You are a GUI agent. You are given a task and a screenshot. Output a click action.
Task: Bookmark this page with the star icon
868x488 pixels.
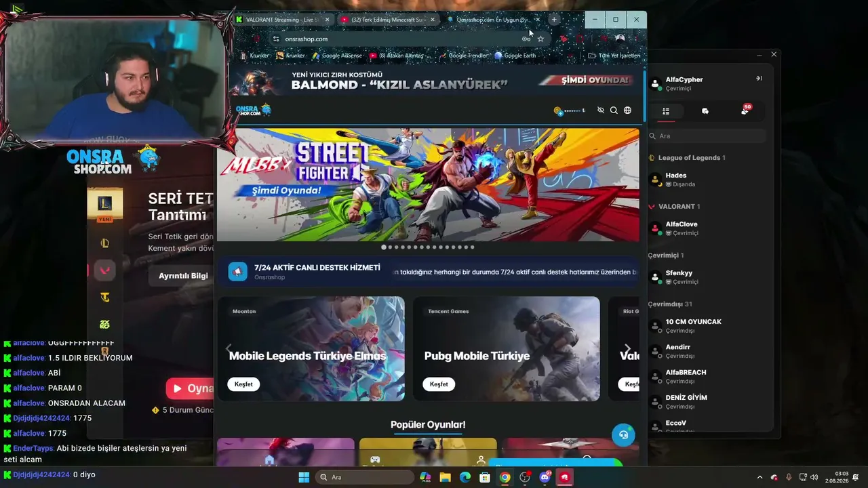coord(540,39)
